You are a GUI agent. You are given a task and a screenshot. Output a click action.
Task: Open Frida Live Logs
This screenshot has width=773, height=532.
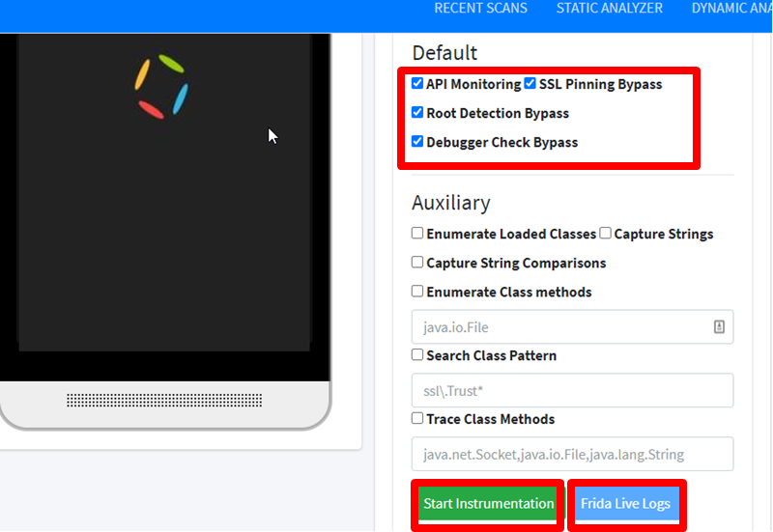(x=626, y=503)
